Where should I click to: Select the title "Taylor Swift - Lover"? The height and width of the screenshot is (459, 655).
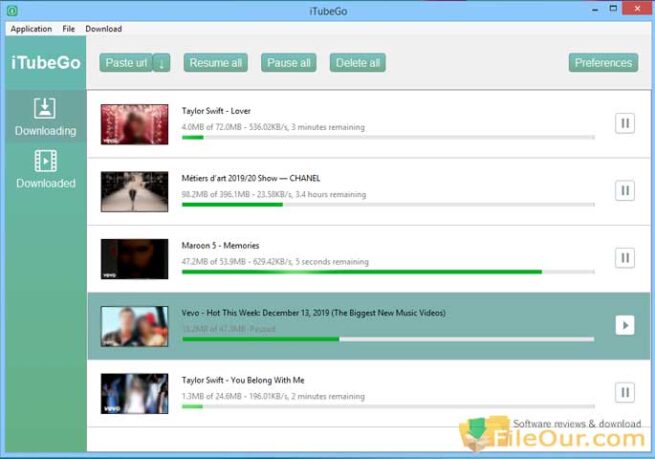(216, 111)
